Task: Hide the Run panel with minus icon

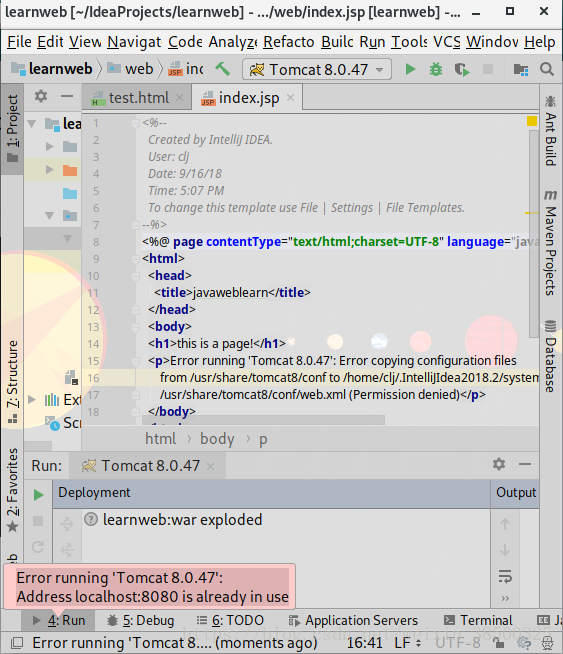Action: (525, 464)
